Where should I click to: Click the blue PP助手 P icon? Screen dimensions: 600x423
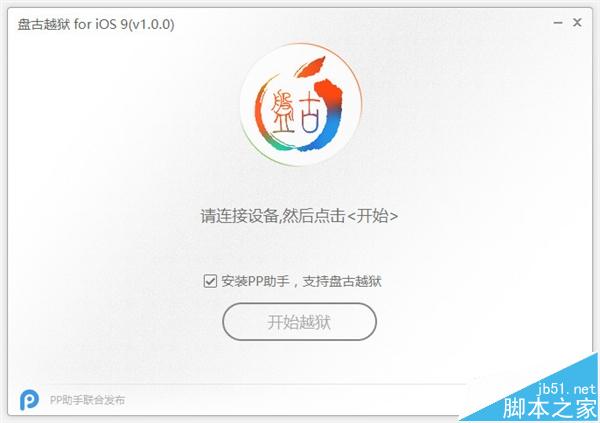(x=29, y=400)
